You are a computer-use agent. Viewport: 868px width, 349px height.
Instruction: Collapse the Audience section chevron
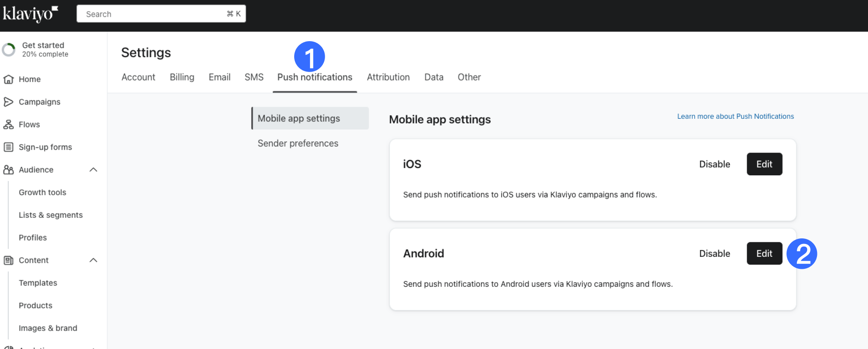[93, 170]
